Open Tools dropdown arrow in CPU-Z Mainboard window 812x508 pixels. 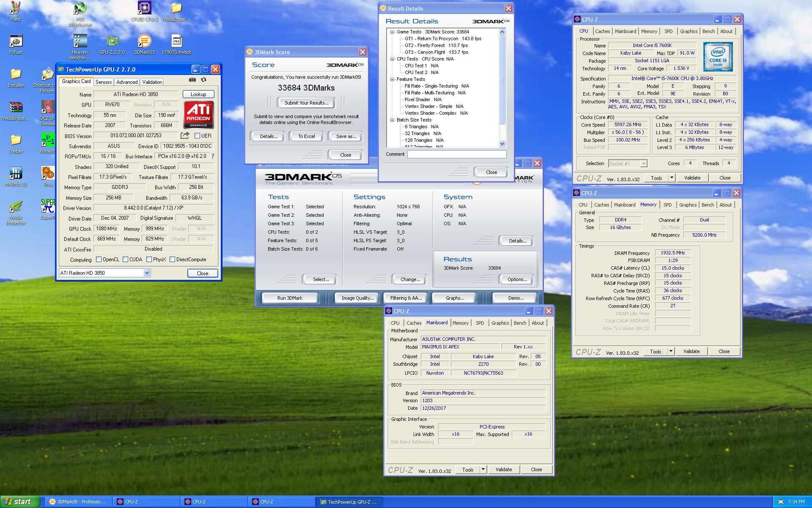point(483,469)
